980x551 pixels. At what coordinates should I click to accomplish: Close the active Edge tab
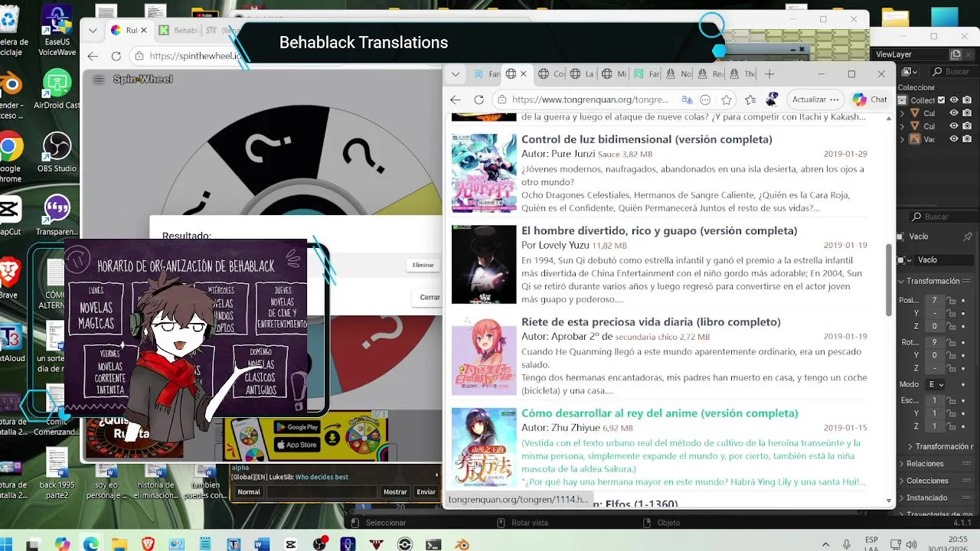(x=524, y=74)
